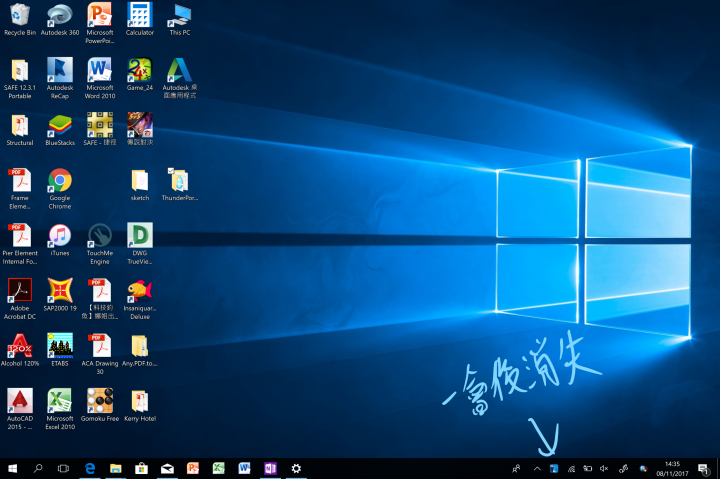
Task: Open the network Wi-Fi tray icon
Action: point(571,468)
